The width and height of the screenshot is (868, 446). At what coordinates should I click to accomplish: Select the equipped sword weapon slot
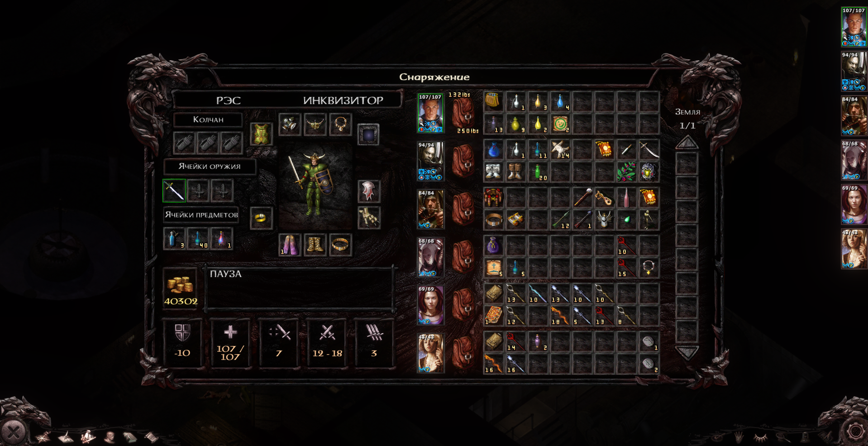coord(174,191)
